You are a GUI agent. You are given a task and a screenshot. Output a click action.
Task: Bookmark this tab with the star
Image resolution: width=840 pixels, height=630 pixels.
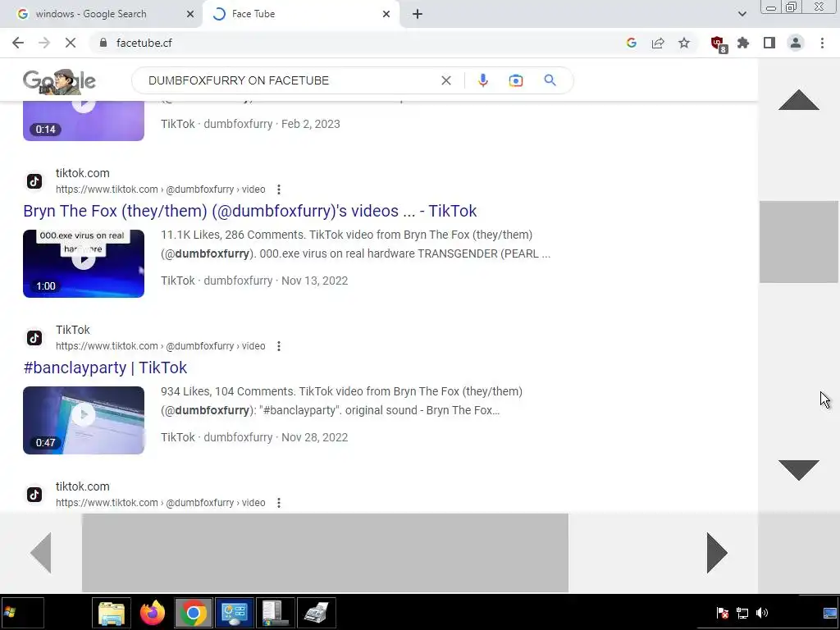684,43
